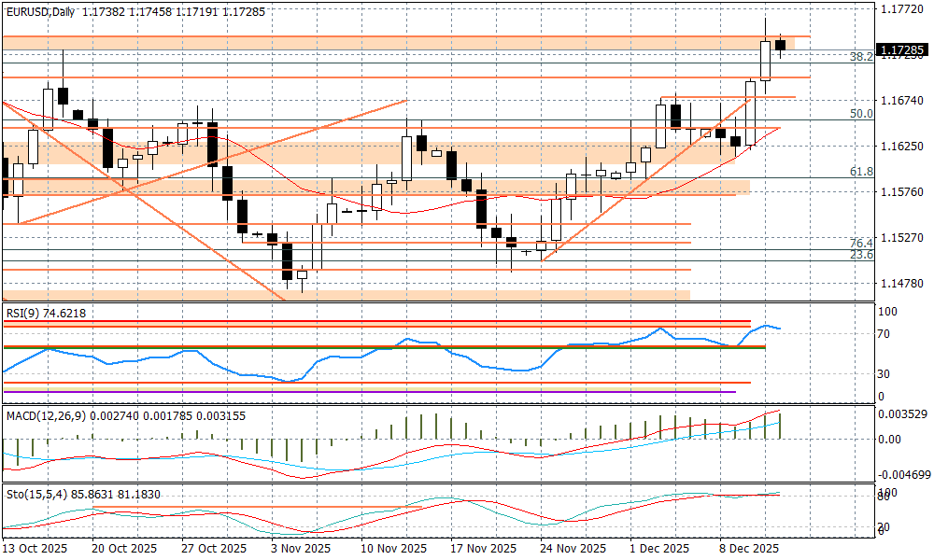The height and width of the screenshot is (560, 934).
Task: Click the 23.6 Fibonacci level label
Action: point(860,254)
